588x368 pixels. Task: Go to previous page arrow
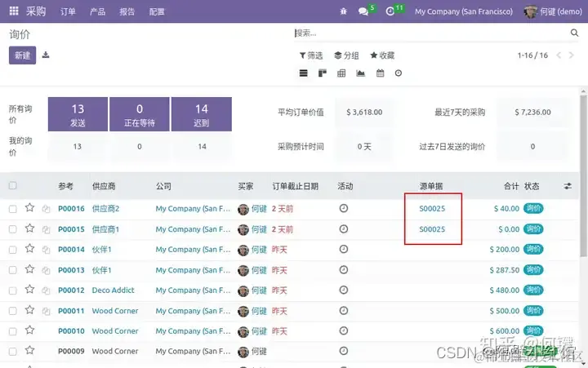click(559, 55)
